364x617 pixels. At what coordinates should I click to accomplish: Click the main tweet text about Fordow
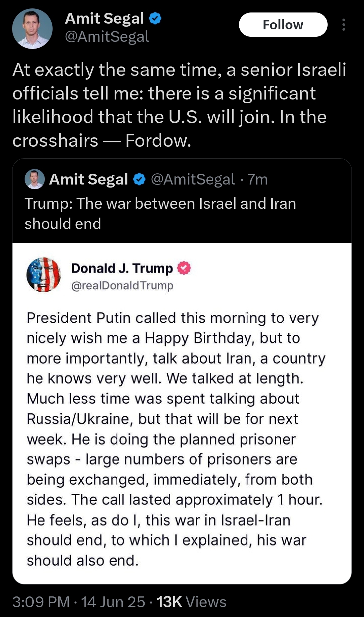coord(179,105)
